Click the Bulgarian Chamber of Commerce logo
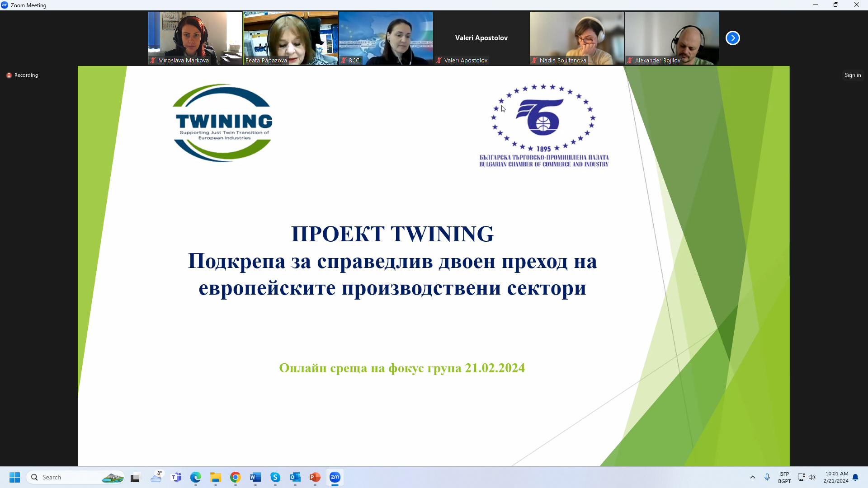The image size is (868, 488). pos(544,125)
